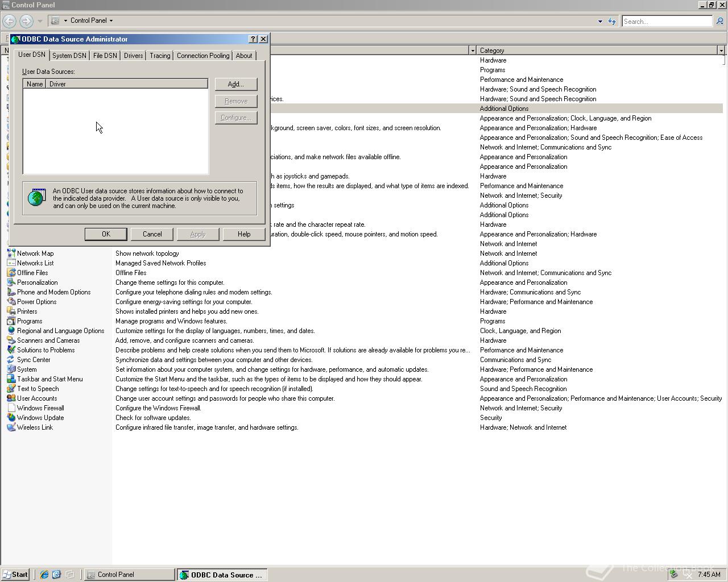Click OK in ODBC Administrator
Viewport: 728px width, 582px height.
point(106,234)
